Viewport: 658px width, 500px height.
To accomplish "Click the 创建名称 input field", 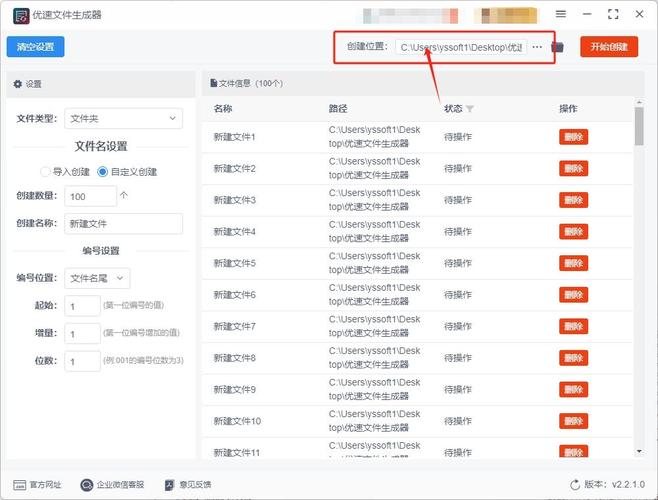I will point(123,224).
